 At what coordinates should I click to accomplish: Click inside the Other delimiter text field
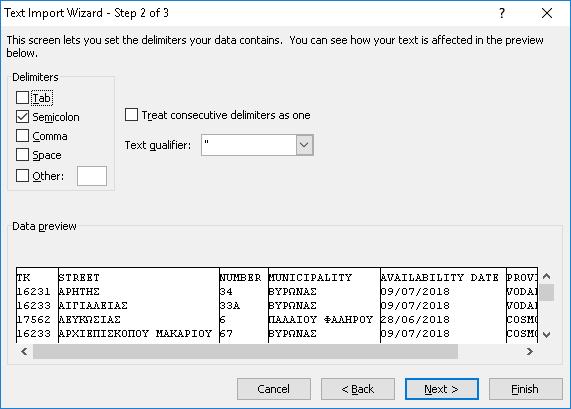[x=92, y=176]
